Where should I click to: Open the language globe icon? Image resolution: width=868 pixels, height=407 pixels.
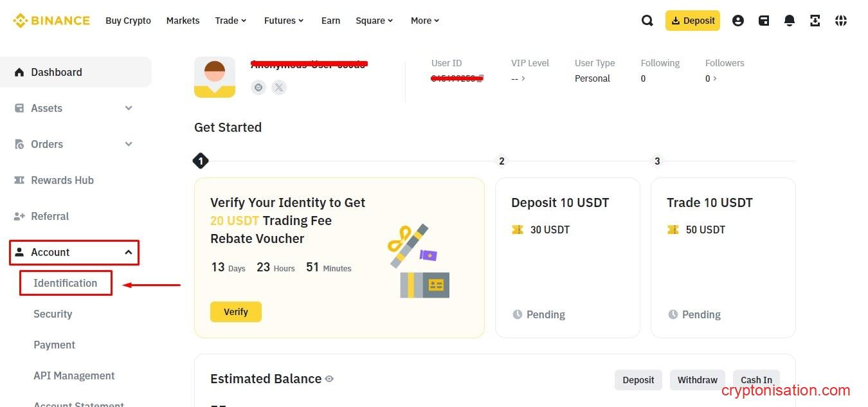click(x=841, y=21)
